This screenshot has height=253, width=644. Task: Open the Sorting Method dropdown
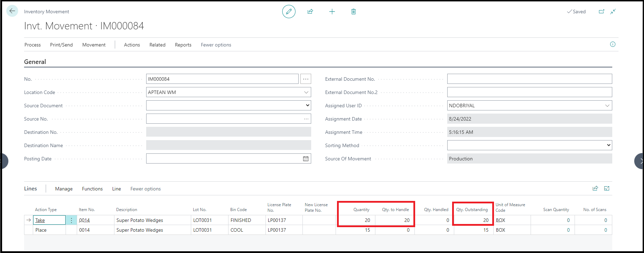[608, 145]
